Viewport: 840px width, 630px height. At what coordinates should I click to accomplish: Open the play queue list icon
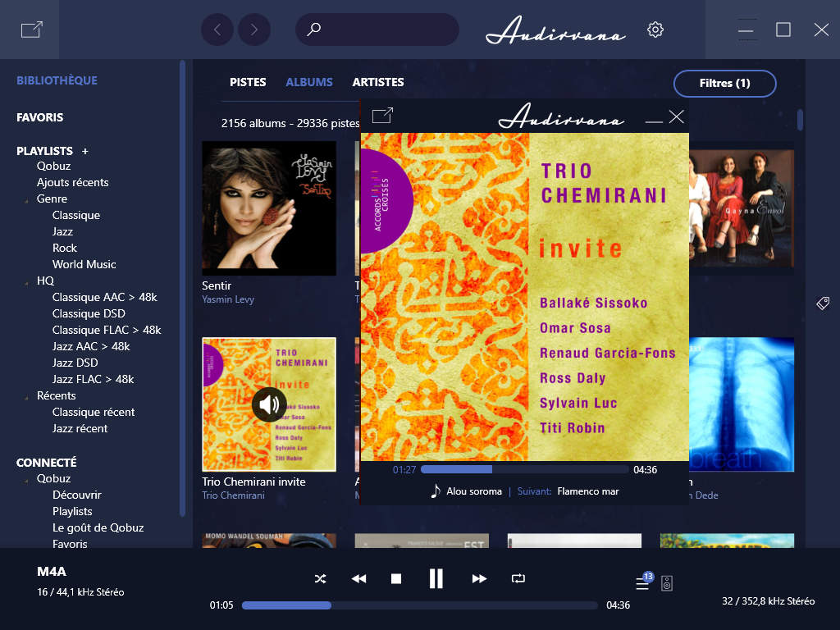click(643, 582)
